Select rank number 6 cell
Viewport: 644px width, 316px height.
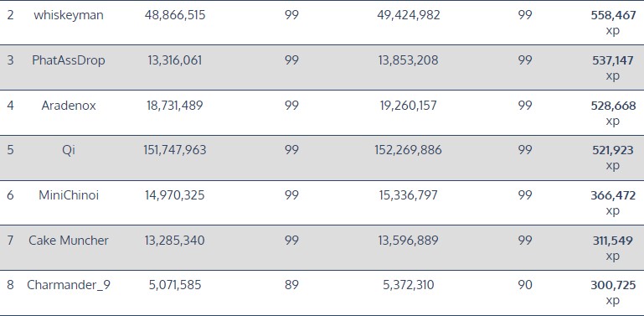click(x=10, y=195)
